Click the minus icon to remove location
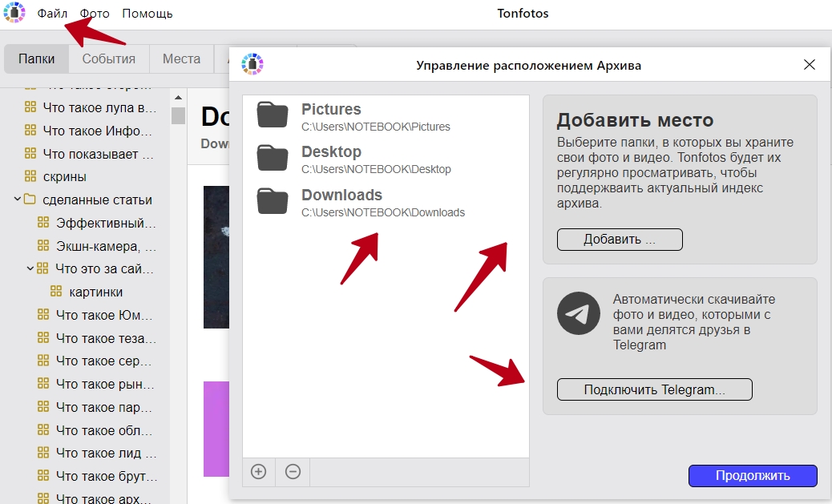 click(x=293, y=472)
